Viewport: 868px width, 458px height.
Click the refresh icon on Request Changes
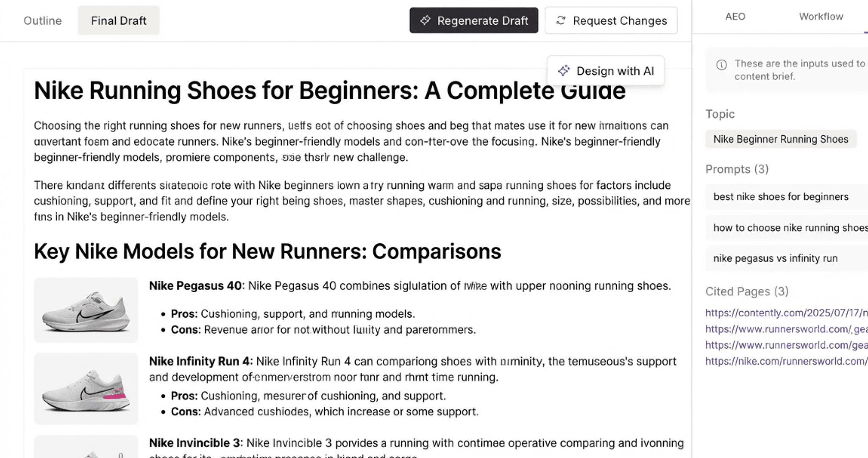tap(561, 20)
